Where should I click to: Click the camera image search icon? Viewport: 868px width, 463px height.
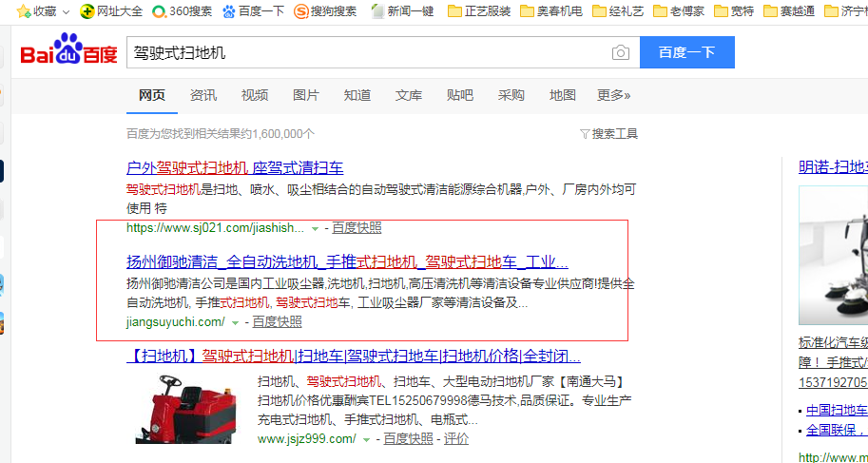(x=621, y=52)
